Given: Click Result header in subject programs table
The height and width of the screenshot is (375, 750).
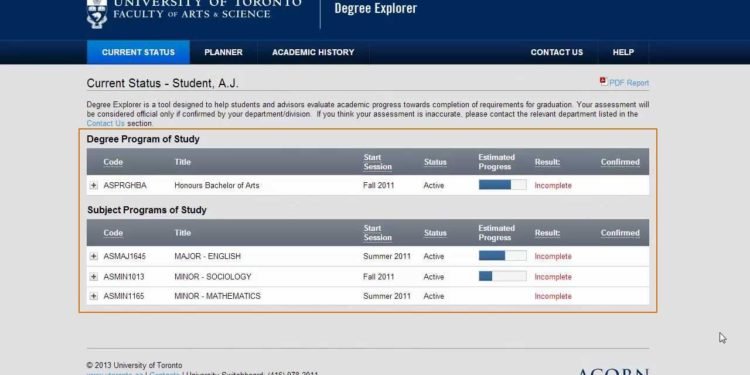Looking at the screenshot, I should pyautogui.click(x=547, y=233).
